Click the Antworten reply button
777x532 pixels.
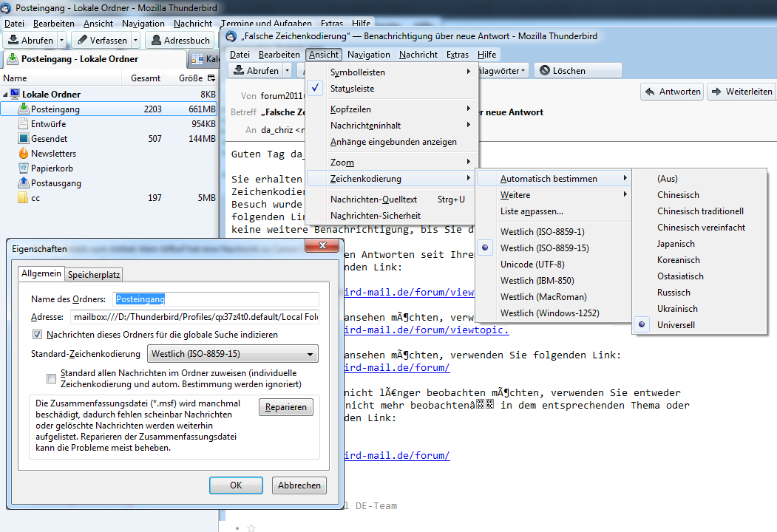pos(671,92)
